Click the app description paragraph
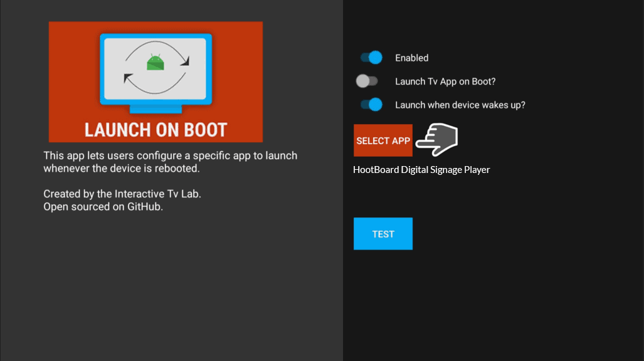 coord(170,162)
